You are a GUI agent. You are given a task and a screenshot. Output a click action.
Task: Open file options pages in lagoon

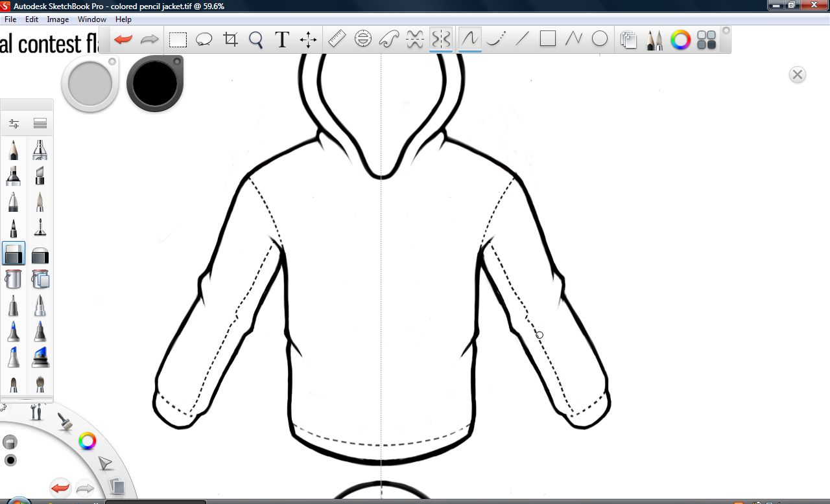[117, 486]
